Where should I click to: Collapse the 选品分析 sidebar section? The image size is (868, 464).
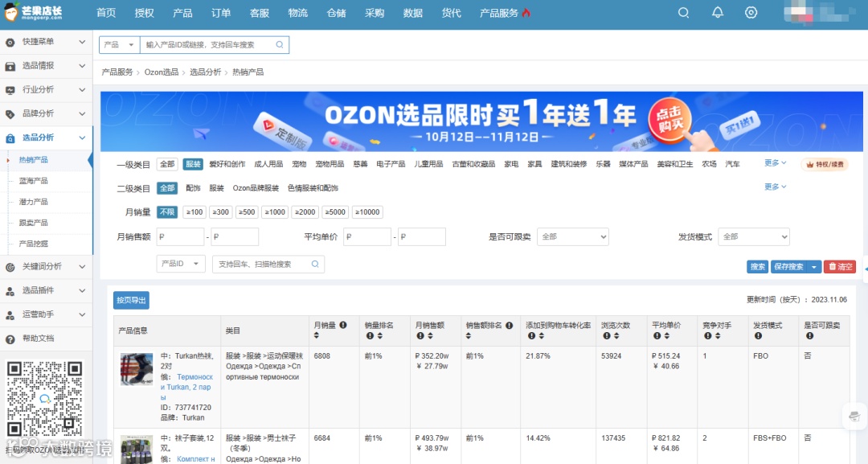click(83, 138)
